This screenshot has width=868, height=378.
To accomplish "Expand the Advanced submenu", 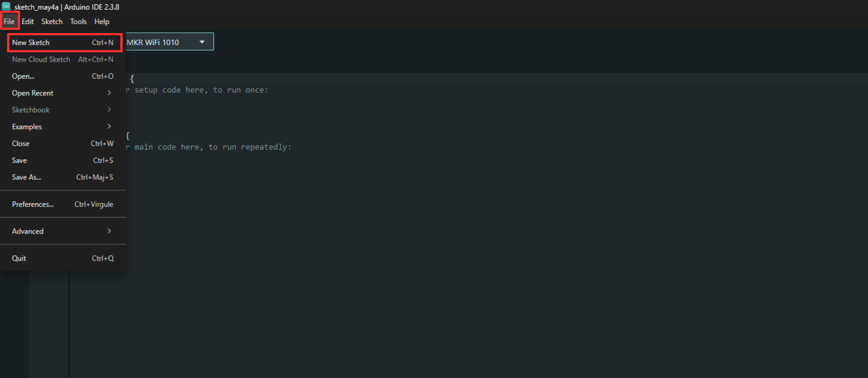I will [x=63, y=231].
